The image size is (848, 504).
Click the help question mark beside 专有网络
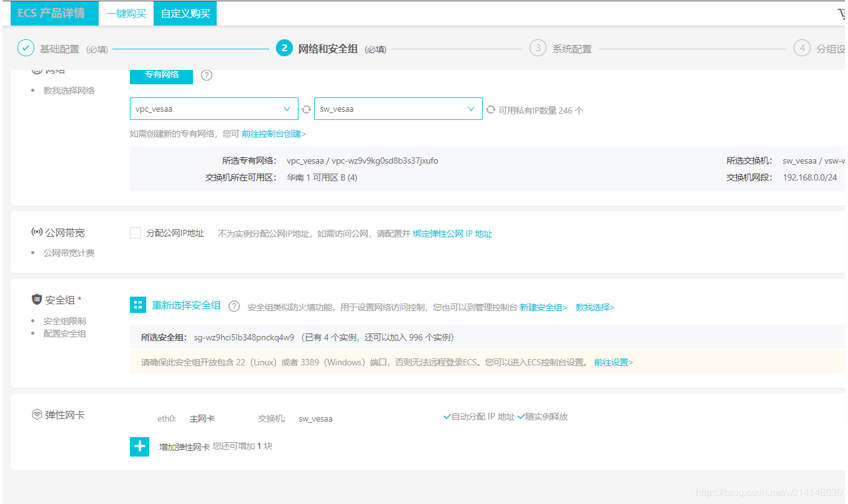click(x=207, y=75)
